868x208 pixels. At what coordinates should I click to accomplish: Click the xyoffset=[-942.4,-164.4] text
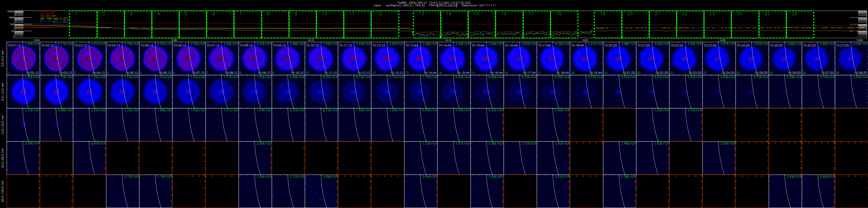tap(405, 5)
